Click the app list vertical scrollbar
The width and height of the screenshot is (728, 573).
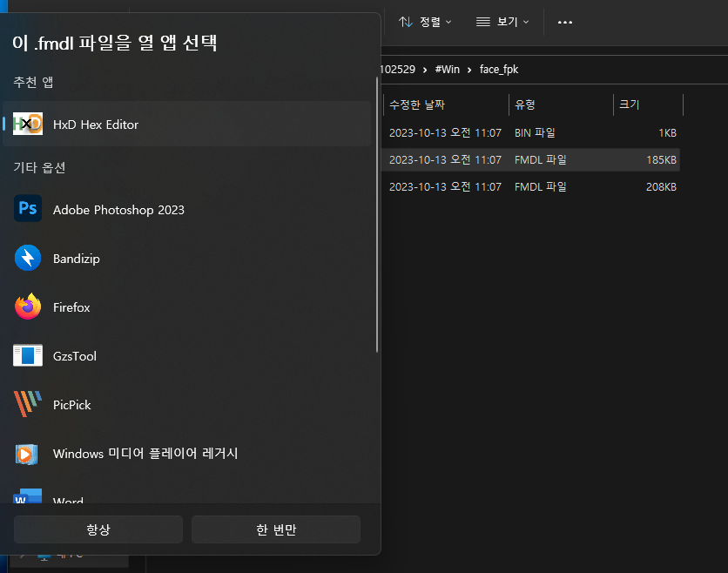point(377,214)
